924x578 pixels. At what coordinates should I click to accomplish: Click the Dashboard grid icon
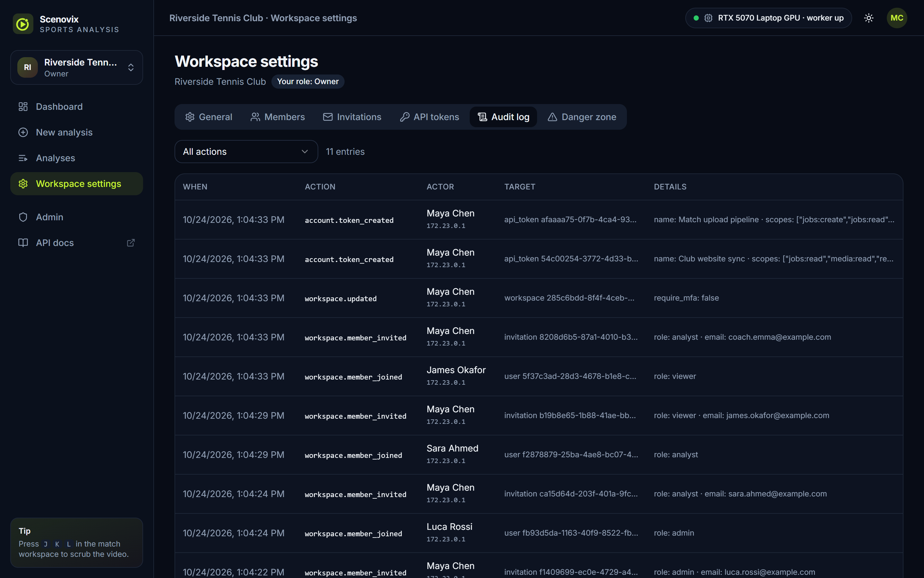(x=23, y=107)
